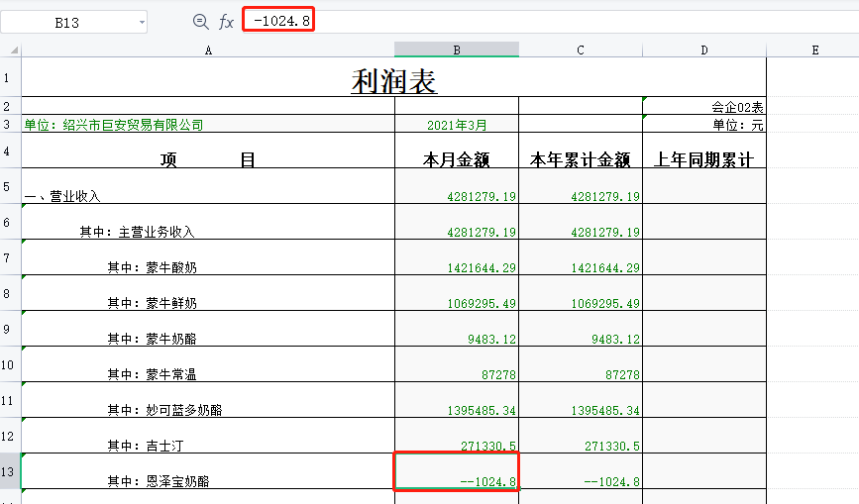Select row 8 header

[11, 293]
